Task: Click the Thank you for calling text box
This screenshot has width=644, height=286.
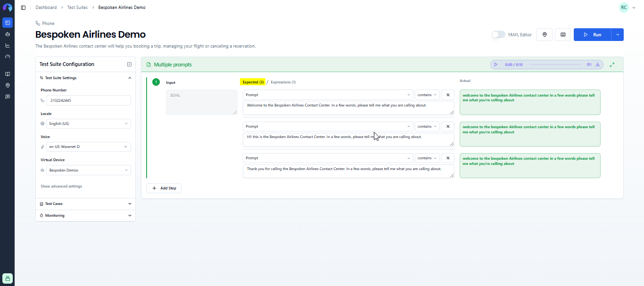Action: (348, 171)
